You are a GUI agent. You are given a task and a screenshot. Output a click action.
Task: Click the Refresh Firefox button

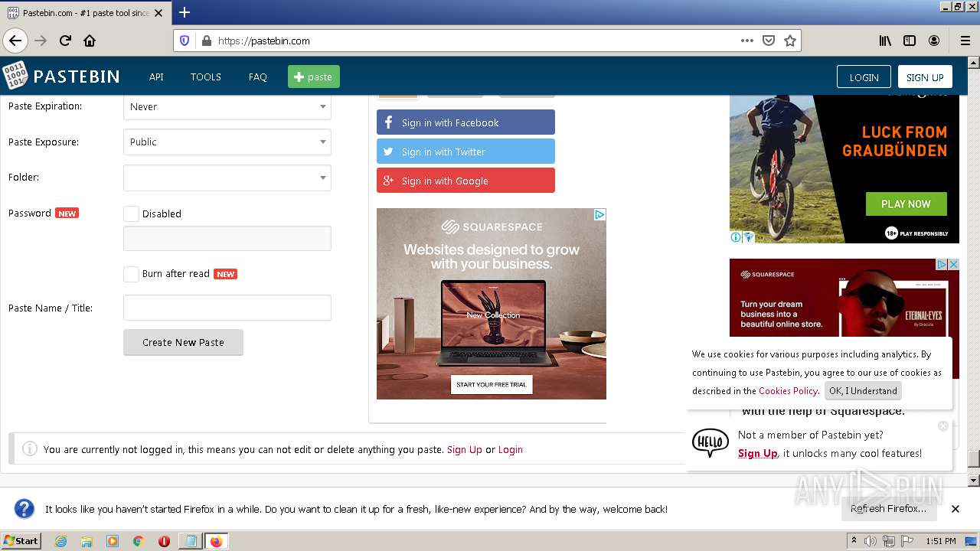click(x=888, y=509)
